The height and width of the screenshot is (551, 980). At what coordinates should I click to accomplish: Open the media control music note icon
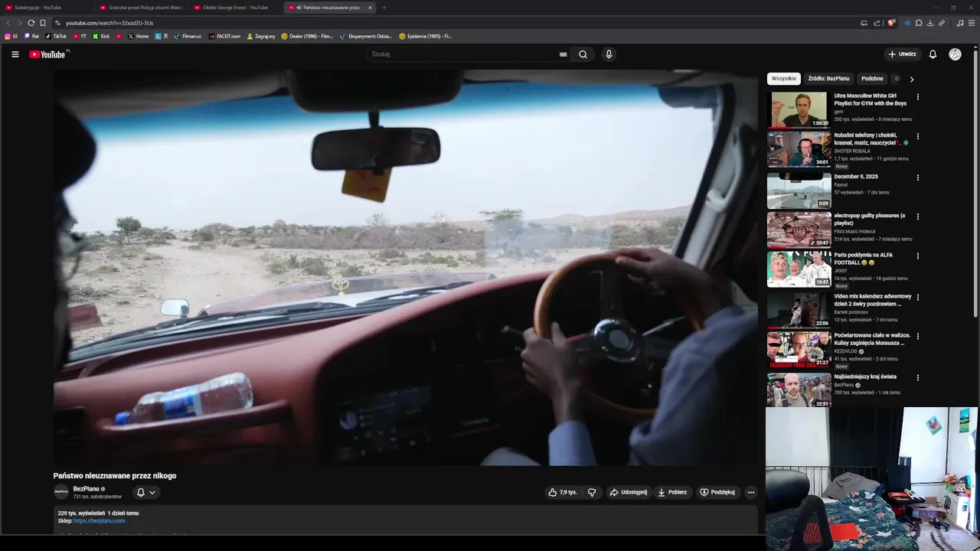pyautogui.click(x=960, y=23)
